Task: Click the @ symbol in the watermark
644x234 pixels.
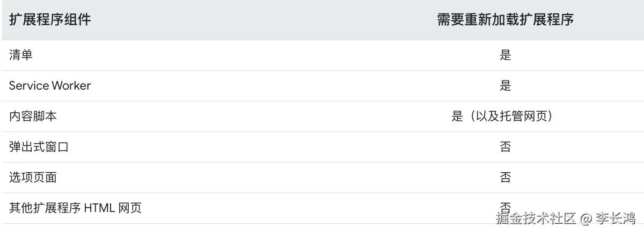Action: click(586, 218)
